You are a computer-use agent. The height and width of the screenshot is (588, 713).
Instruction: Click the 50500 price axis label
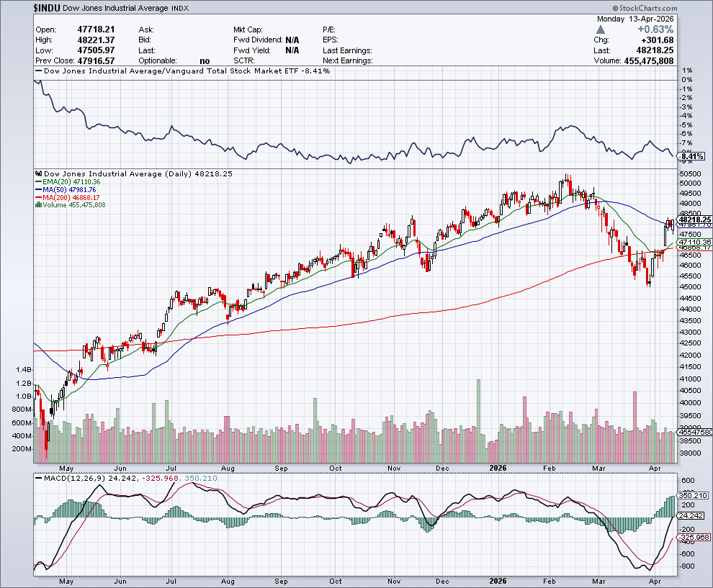tap(690, 174)
